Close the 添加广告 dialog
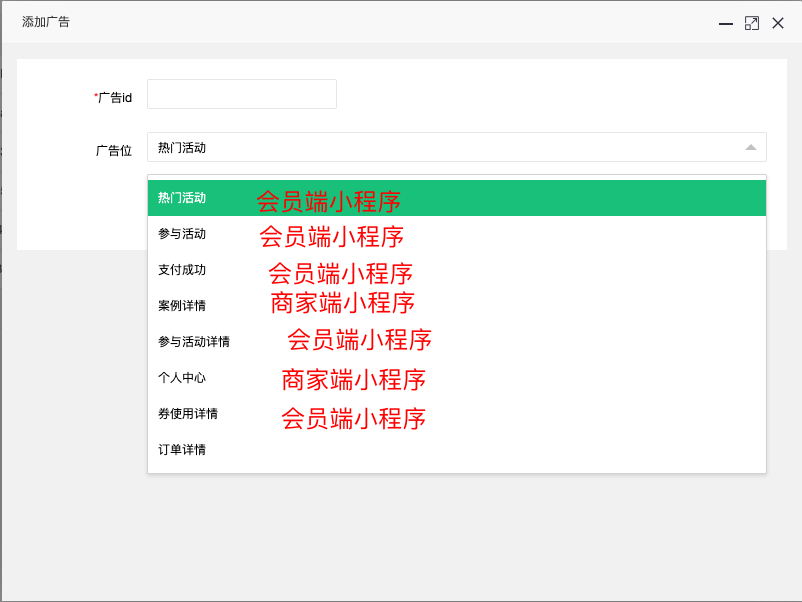Screen dimensions: 802x602 [778, 24]
